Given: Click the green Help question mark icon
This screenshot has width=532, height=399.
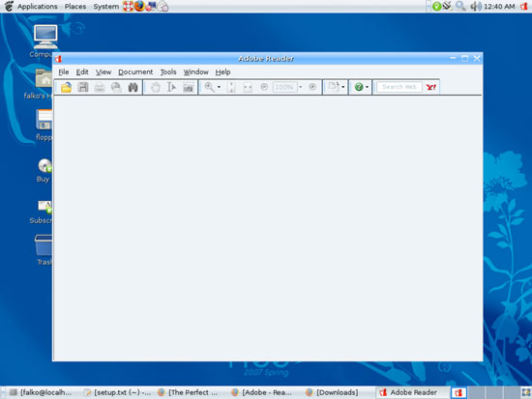Looking at the screenshot, I should pos(359,87).
